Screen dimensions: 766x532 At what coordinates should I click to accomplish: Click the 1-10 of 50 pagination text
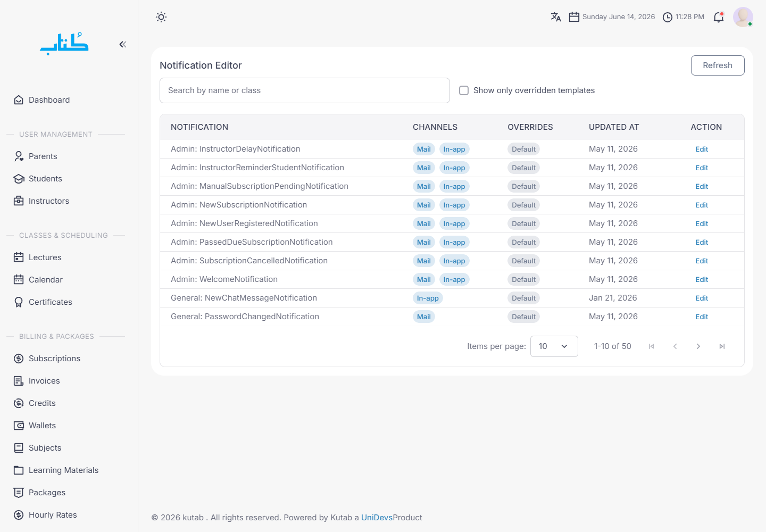point(613,346)
